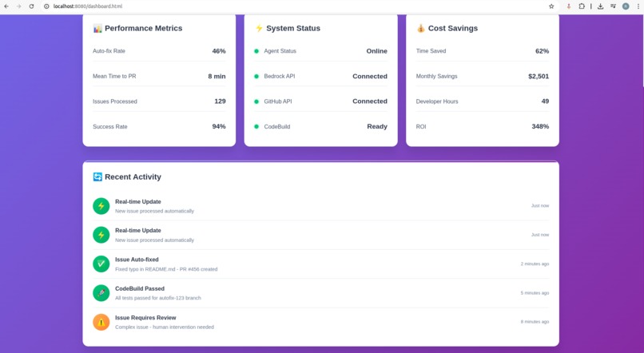Click the green dot beside CodeBuild
Image resolution: width=644 pixels, height=353 pixels.
click(256, 127)
